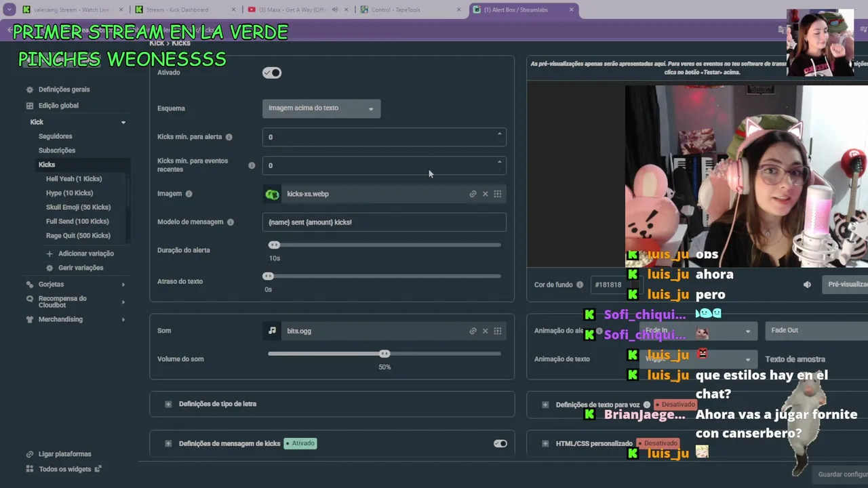Select the Hype (10 Kicks) variation

(69, 193)
